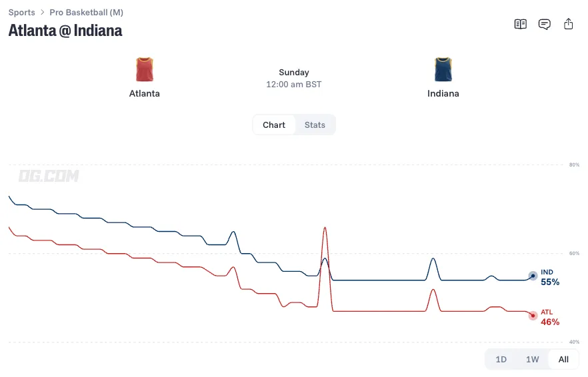Select the All time range
The width and height of the screenshot is (588, 377).
[563, 360]
